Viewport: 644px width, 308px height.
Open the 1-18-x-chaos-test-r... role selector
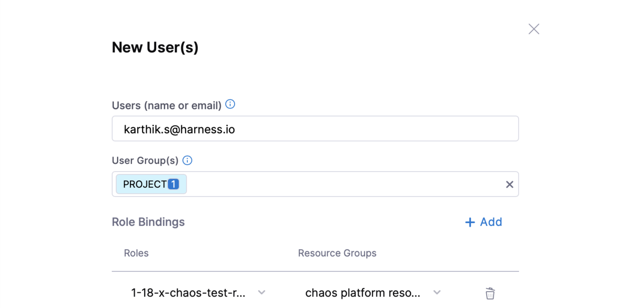pyautogui.click(x=188, y=293)
